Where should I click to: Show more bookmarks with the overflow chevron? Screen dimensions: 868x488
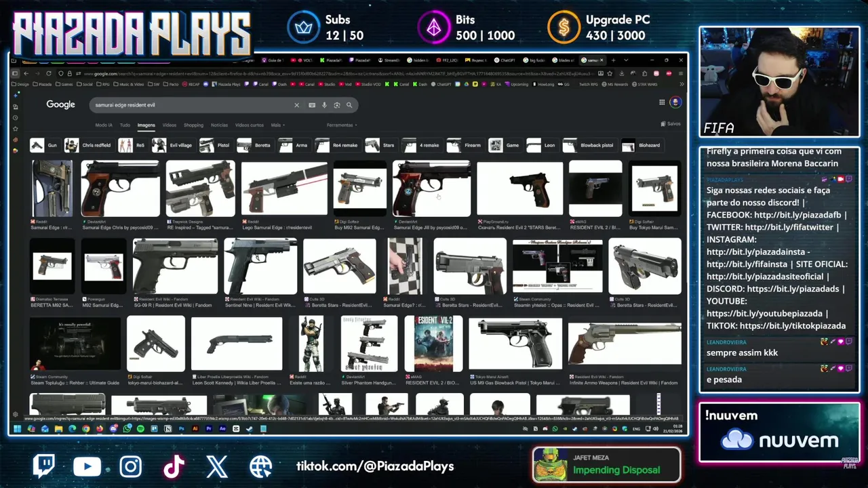point(681,85)
